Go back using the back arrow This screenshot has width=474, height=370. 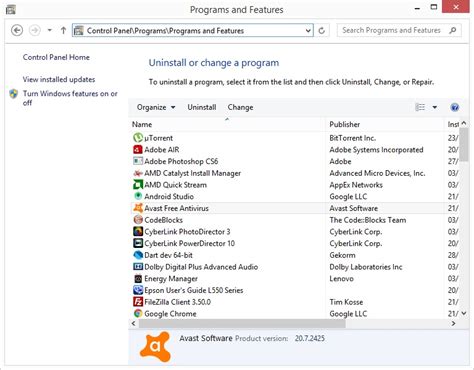click(17, 30)
